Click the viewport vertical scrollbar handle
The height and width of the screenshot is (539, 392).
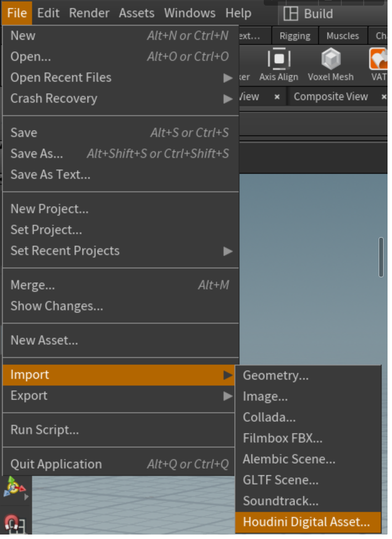point(381,257)
